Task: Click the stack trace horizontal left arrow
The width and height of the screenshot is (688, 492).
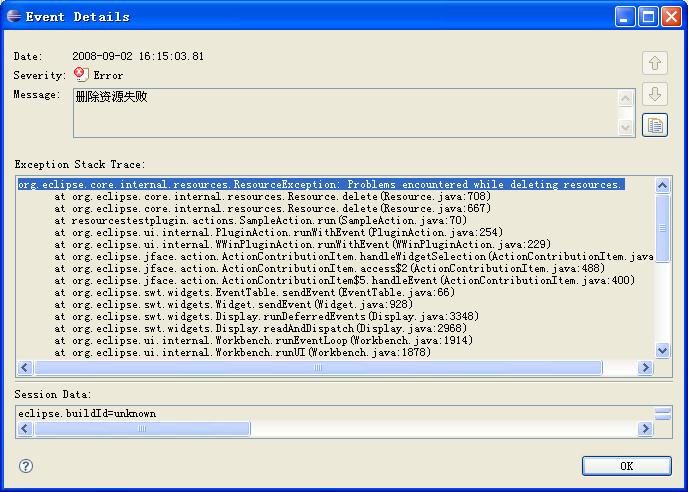Action: (25, 367)
